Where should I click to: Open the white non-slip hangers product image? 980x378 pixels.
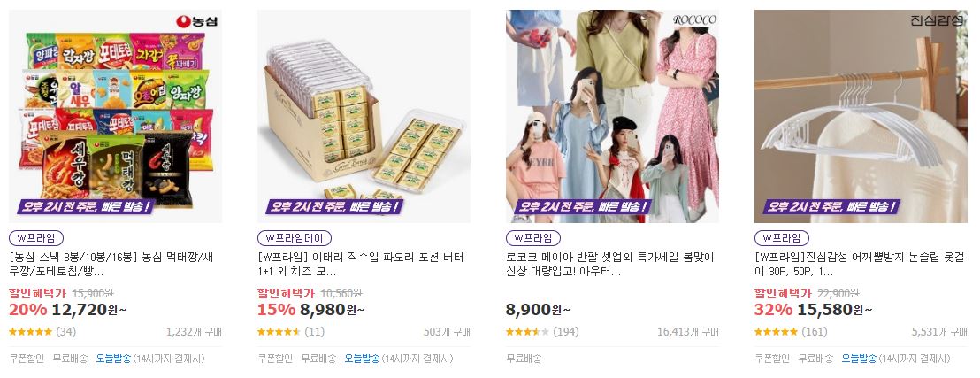861,116
